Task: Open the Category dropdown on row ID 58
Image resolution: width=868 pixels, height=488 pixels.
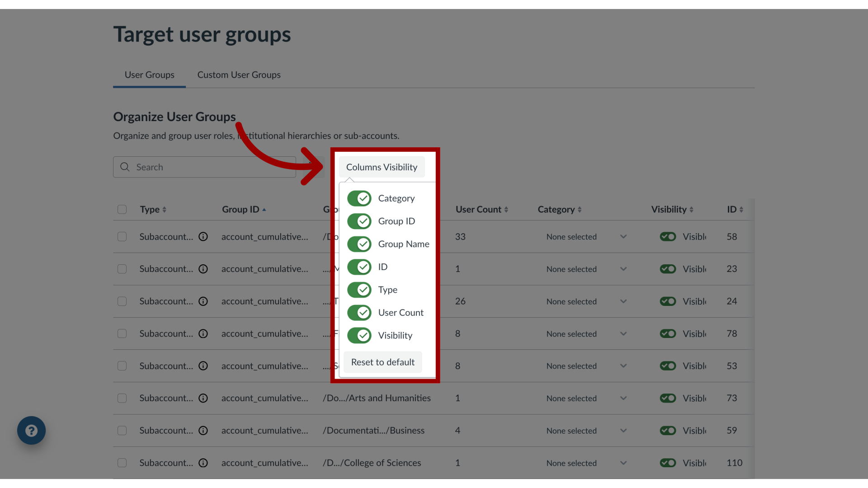Action: (x=585, y=237)
